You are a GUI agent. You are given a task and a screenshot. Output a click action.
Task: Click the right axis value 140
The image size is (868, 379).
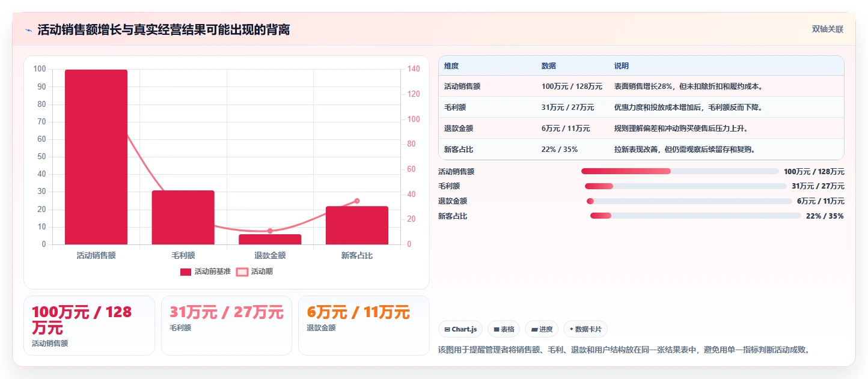click(414, 69)
